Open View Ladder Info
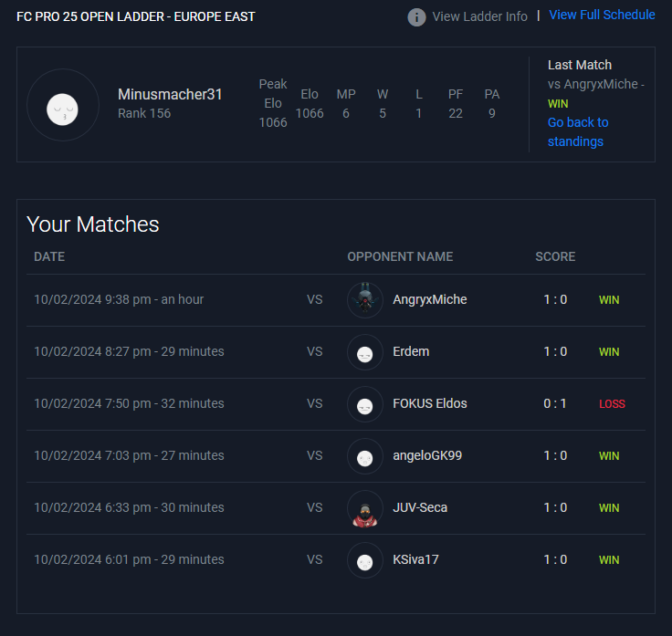Screen dimensions: 672x636 tap(479, 16)
